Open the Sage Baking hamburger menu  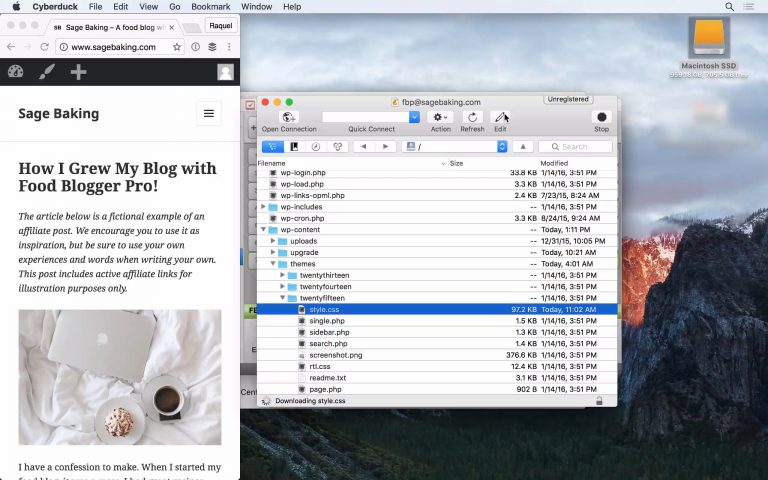[x=209, y=114]
